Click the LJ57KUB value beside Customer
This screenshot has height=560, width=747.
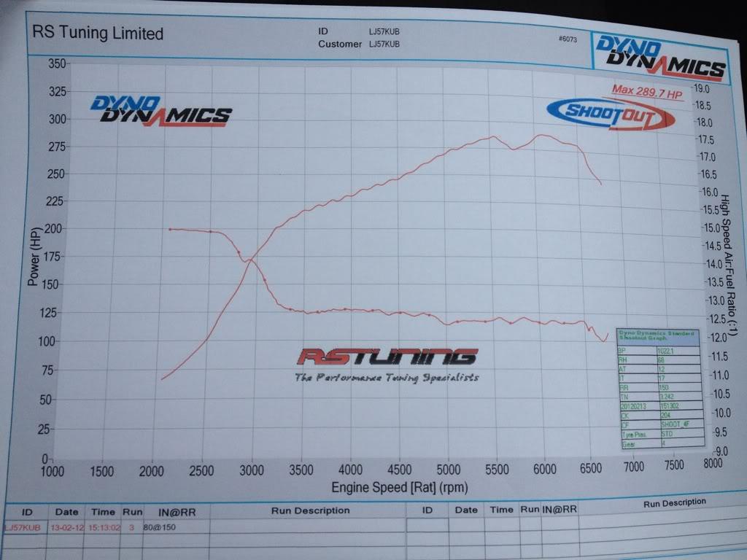click(x=384, y=44)
